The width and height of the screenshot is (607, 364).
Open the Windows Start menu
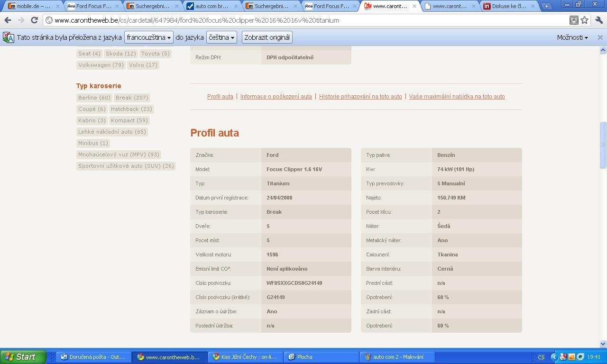click(23, 357)
